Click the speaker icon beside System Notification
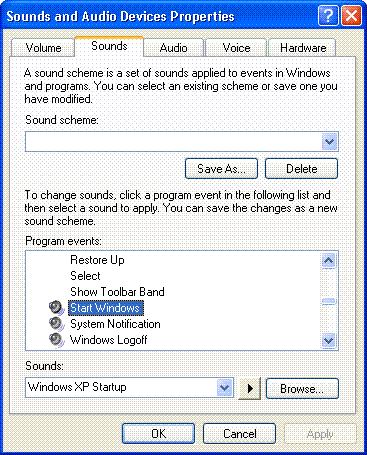This screenshot has height=455, width=367. 56,323
